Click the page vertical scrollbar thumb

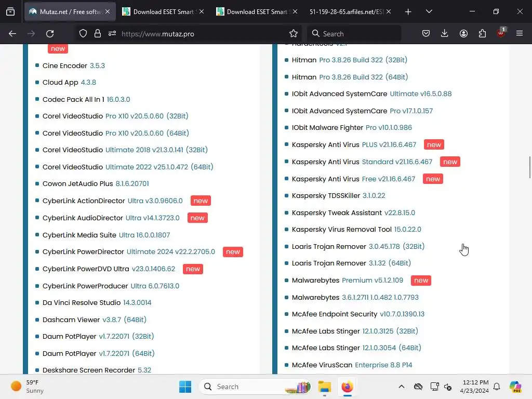(529, 167)
